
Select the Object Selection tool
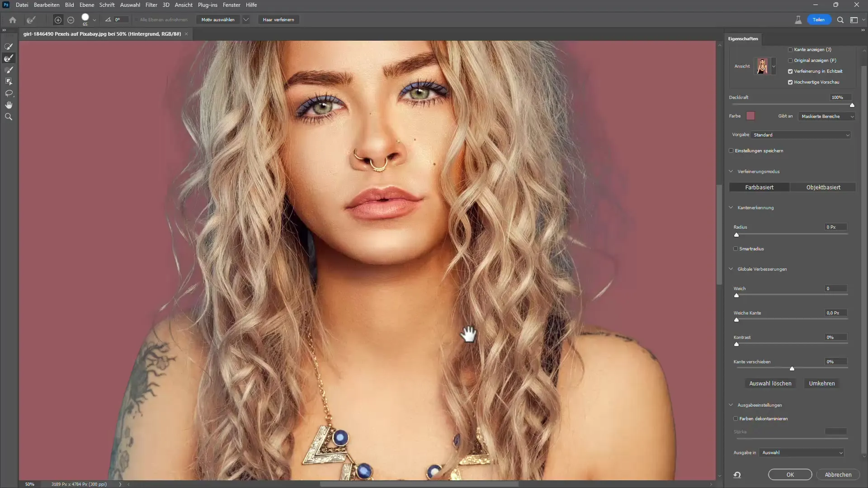(9, 82)
